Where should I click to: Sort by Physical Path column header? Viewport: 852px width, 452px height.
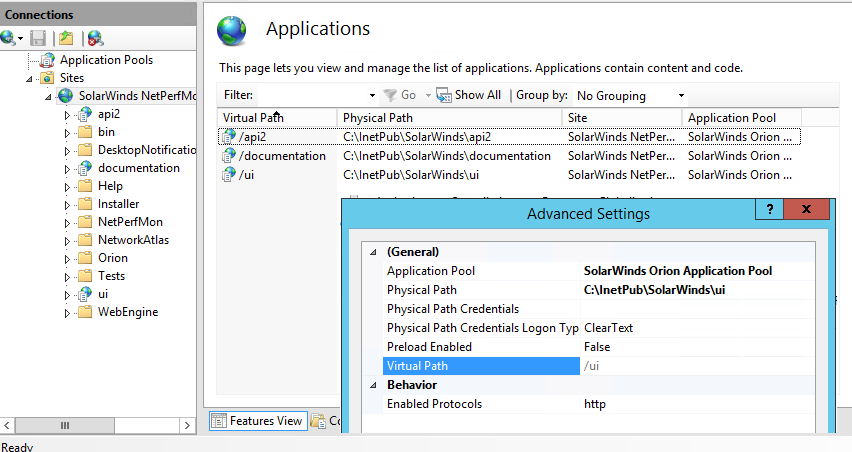(x=449, y=117)
